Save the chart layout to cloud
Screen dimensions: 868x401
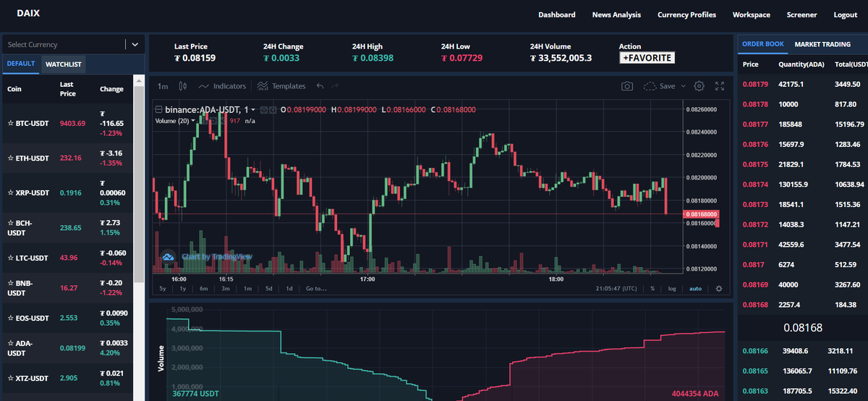659,86
